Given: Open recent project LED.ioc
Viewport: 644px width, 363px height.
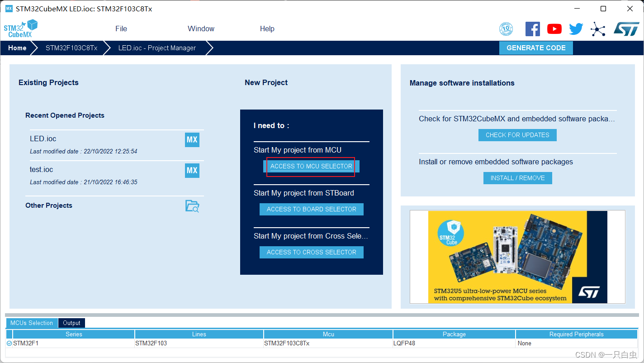Looking at the screenshot, I should click(x=43, y=139).
